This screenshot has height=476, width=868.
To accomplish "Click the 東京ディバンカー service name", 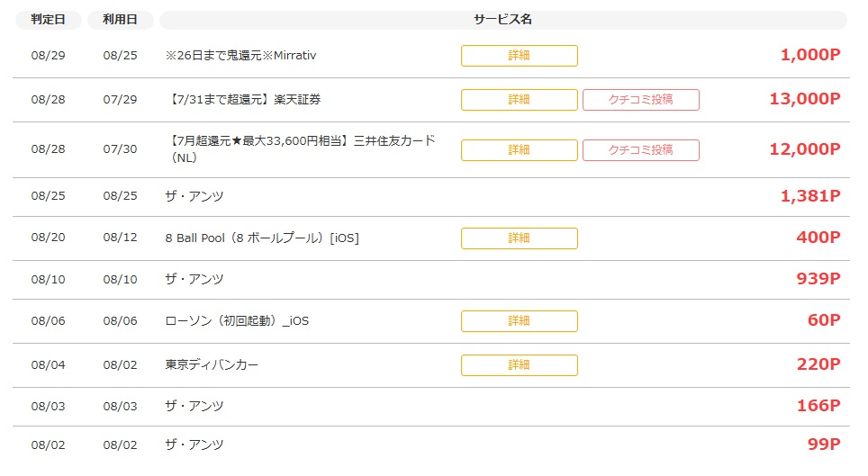I will [212, 364].
